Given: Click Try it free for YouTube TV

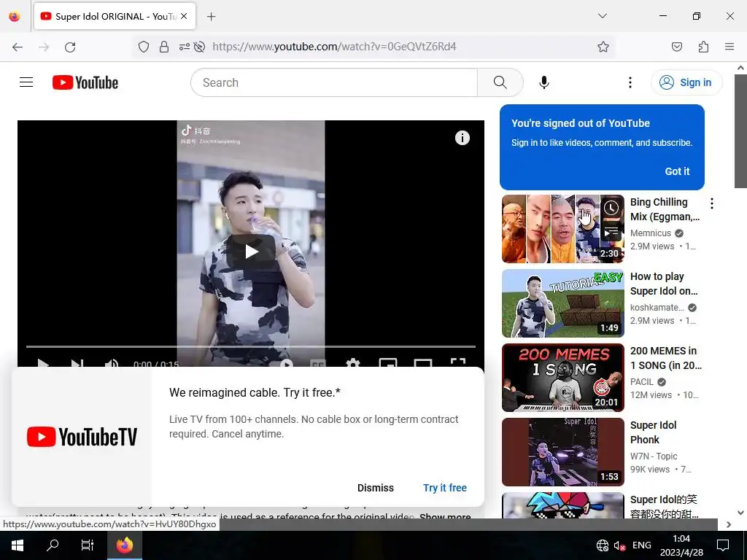Looking at the screenshot, I should (x=445, y=488).
